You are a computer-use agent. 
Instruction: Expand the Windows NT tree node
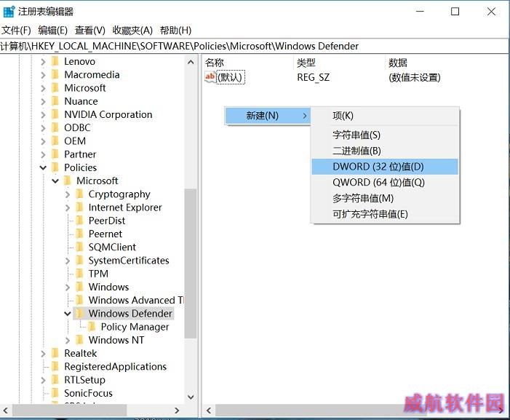(x=68, y=340)
